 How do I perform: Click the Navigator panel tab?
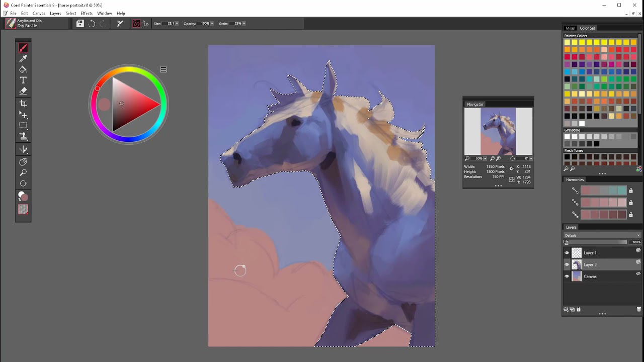475,104
